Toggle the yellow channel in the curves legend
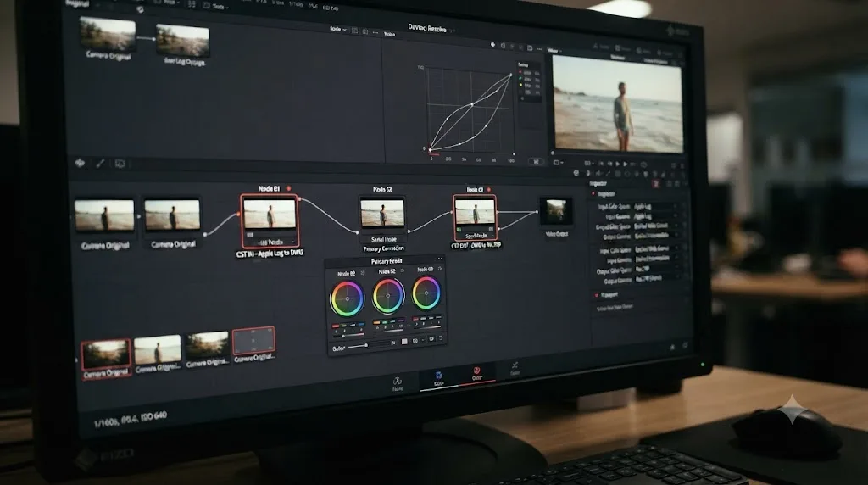868x485 pixels. pyautogui.click(x=520, y=86)
